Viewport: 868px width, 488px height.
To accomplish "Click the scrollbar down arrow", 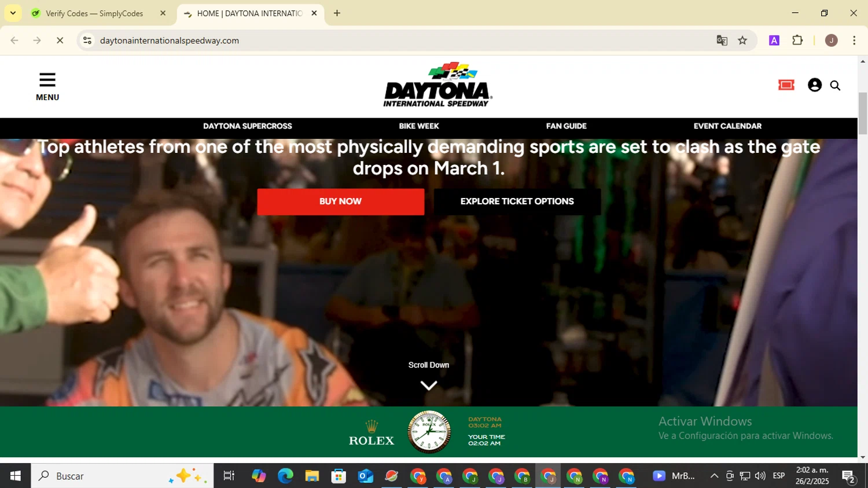I will click(863, 457).
